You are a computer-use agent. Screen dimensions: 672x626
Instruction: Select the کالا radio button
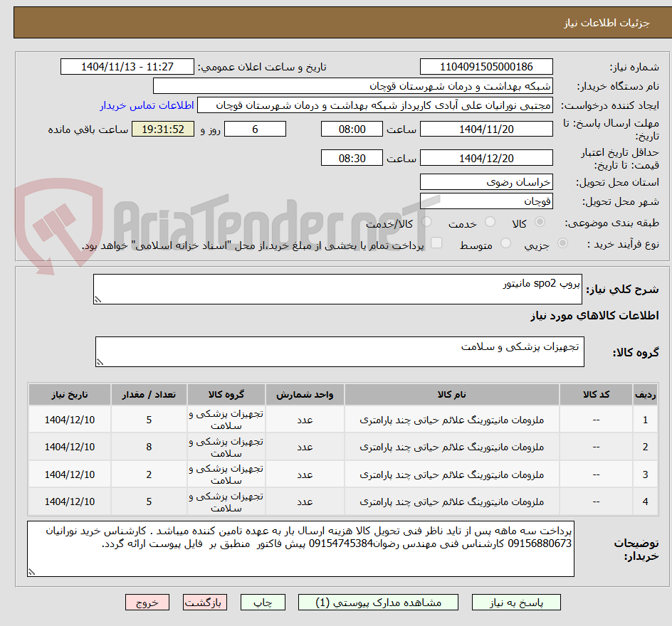tap(540, 222)
